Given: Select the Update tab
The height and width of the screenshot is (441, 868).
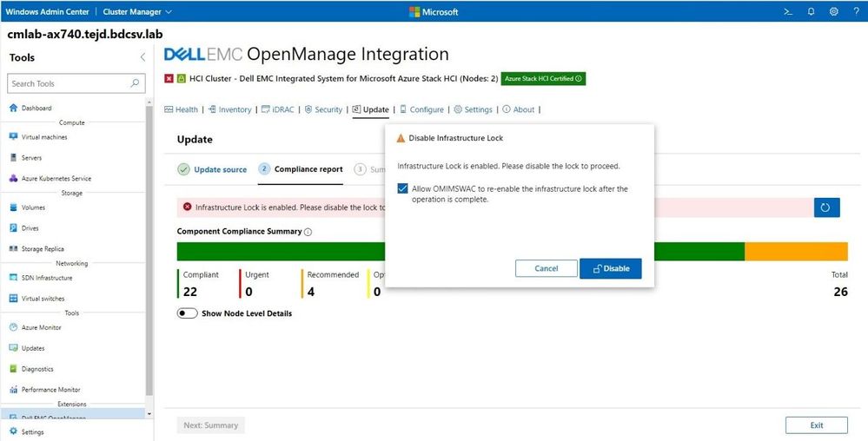Looking at the screenshot, I should click(371, 109).
